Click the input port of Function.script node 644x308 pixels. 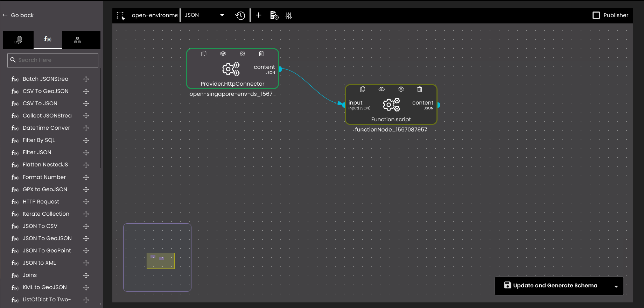[344, 105]
